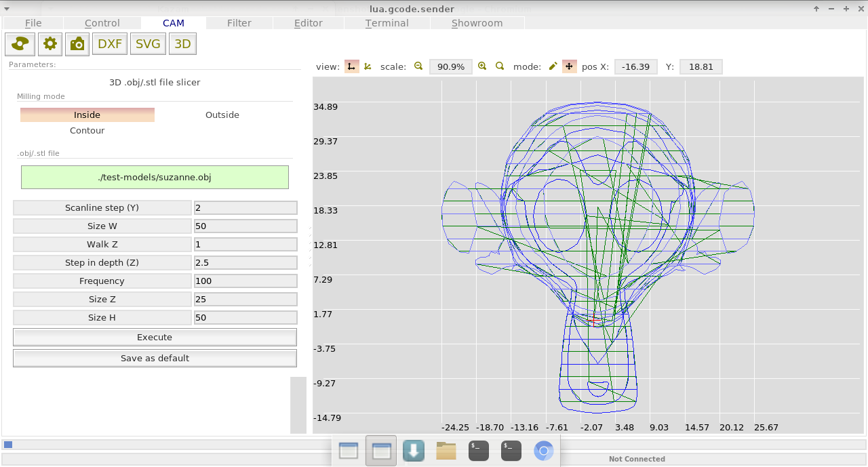This screenshot has width=868, height=467.
Task: Open the first terminal dock icon
Action: pos(479,451)
